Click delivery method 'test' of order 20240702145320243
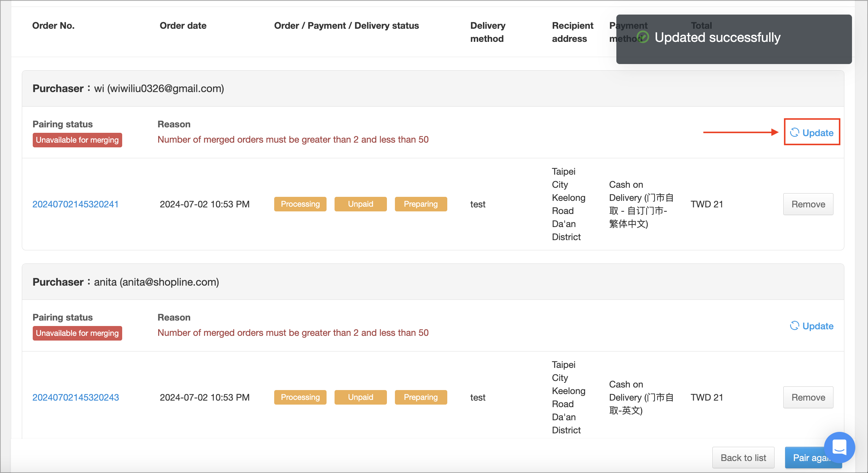 (x=478, y=397)
